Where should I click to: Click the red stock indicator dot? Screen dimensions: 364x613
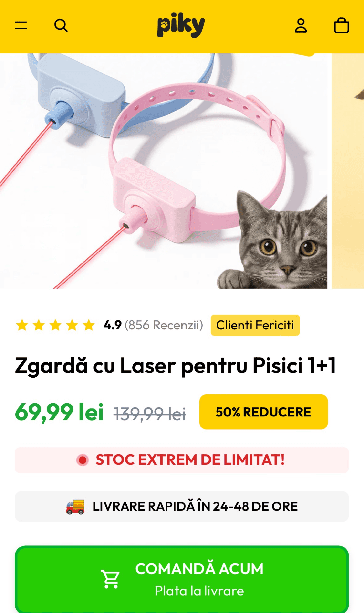pos(83,460)
